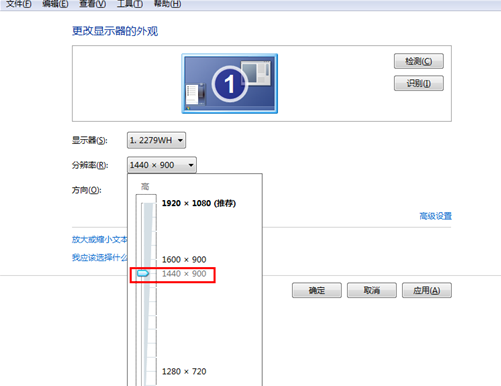
Task: Open the 工具(T) menu
Action: pos(130,4)
